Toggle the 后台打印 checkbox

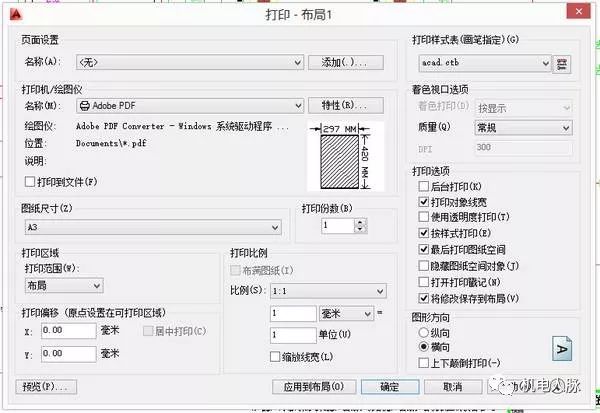423,187
